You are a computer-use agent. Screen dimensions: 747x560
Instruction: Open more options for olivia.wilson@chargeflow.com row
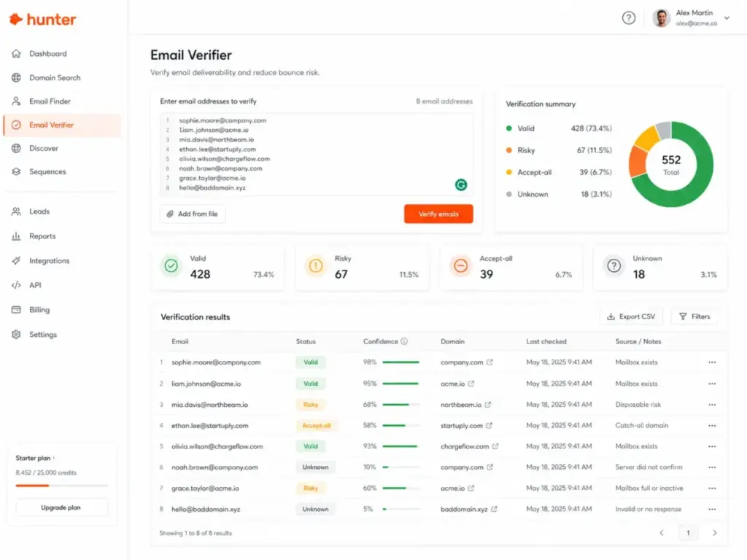click(712, 447)
